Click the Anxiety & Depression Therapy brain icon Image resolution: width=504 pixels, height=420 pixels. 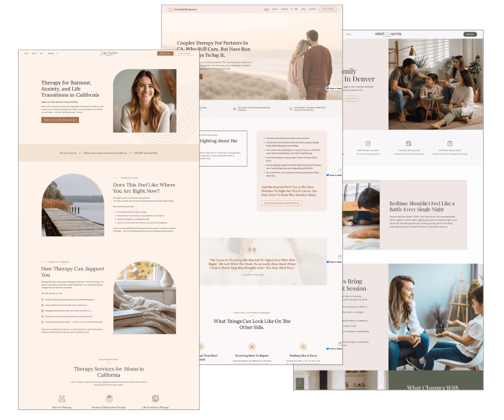(x=109, y=399)
